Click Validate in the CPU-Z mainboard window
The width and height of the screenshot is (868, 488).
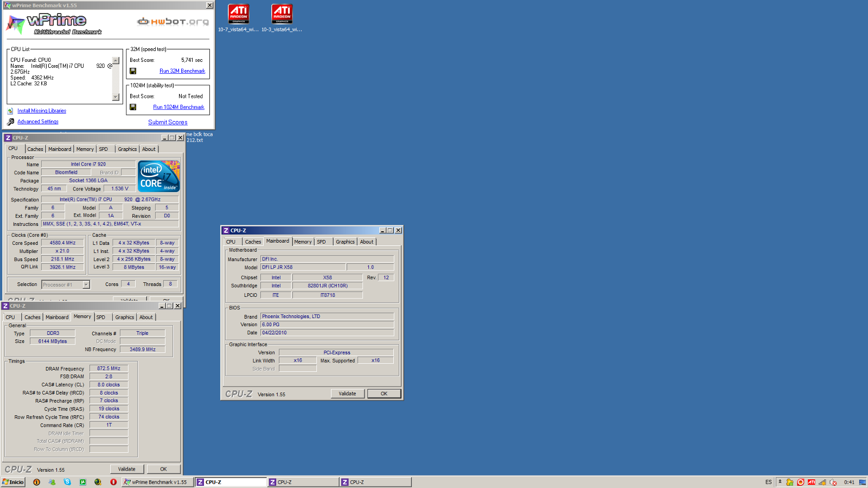(348, 394)
